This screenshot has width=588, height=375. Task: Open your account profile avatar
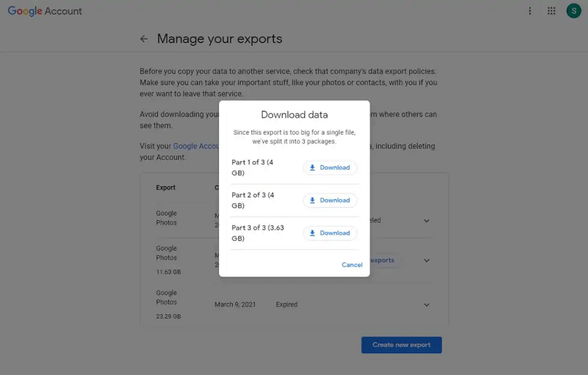(x=574, y=11)
